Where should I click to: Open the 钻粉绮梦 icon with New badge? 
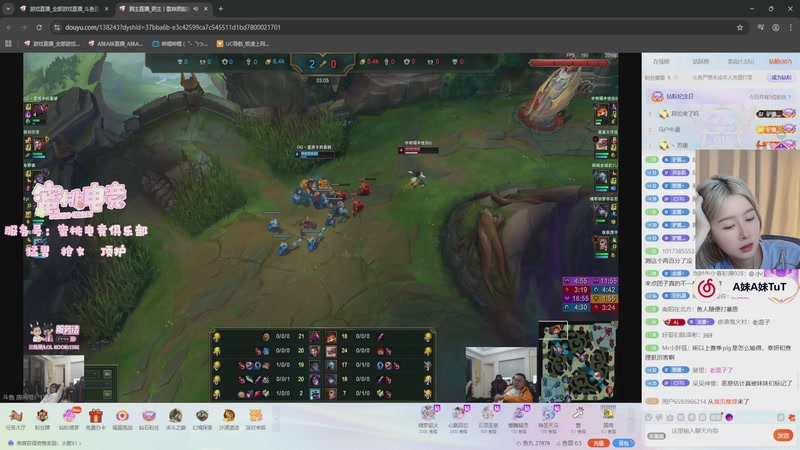pos(69,420)
